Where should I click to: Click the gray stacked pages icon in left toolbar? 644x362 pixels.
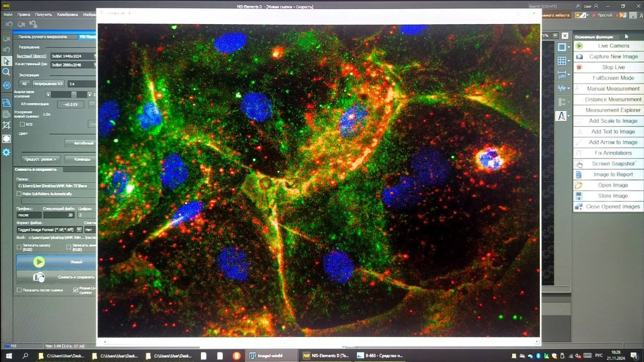tap(6, 114)
